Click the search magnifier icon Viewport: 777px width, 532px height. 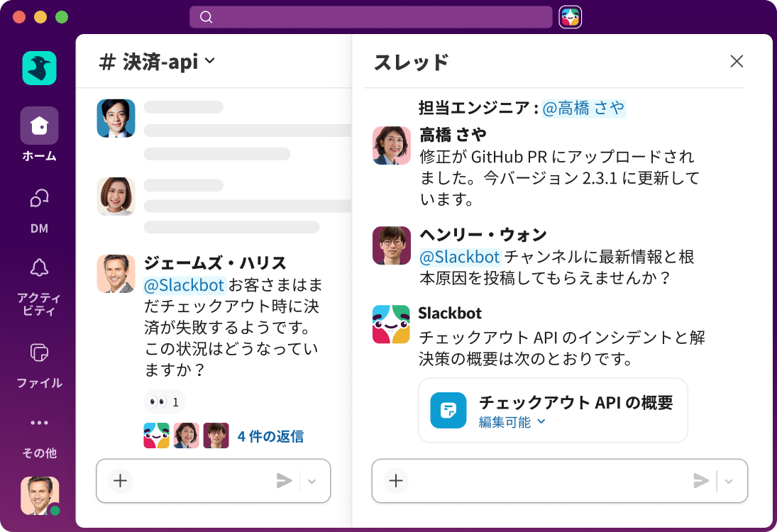point(206,17)
